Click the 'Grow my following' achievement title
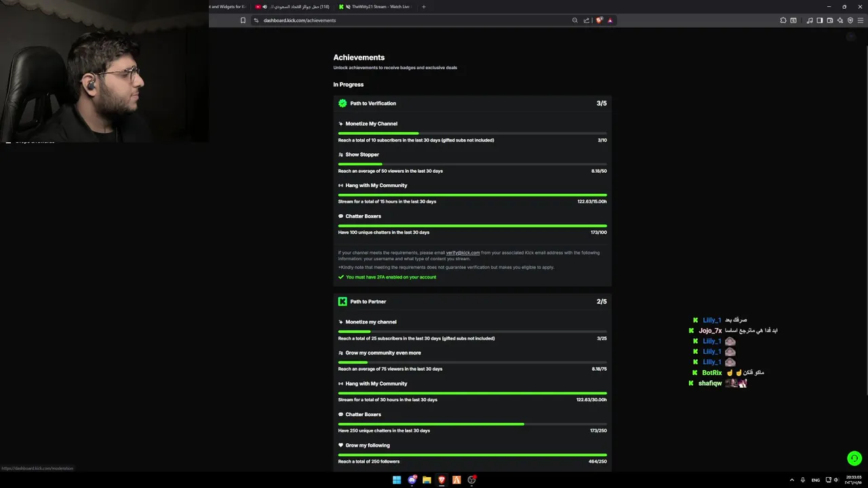 368,445
